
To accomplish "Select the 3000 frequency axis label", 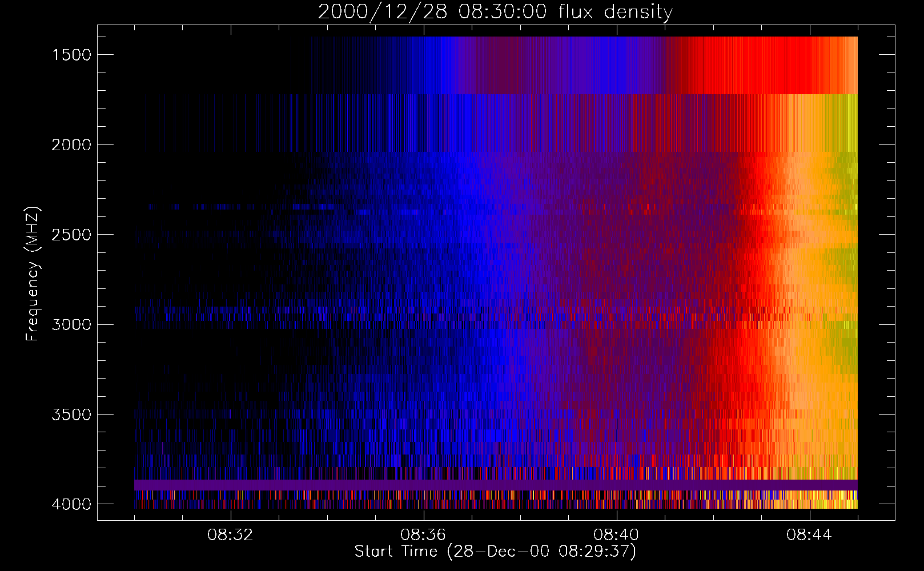I will click(x=71, y=324).
